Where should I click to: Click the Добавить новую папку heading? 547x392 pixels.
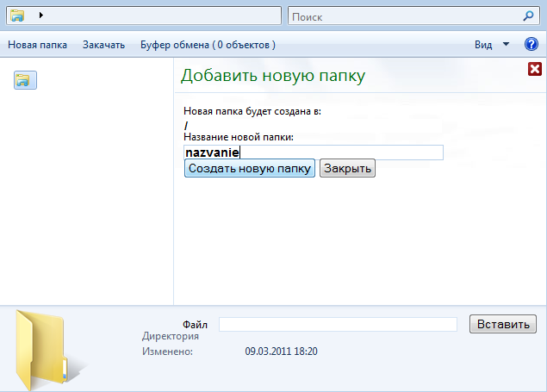coord(273,75)
